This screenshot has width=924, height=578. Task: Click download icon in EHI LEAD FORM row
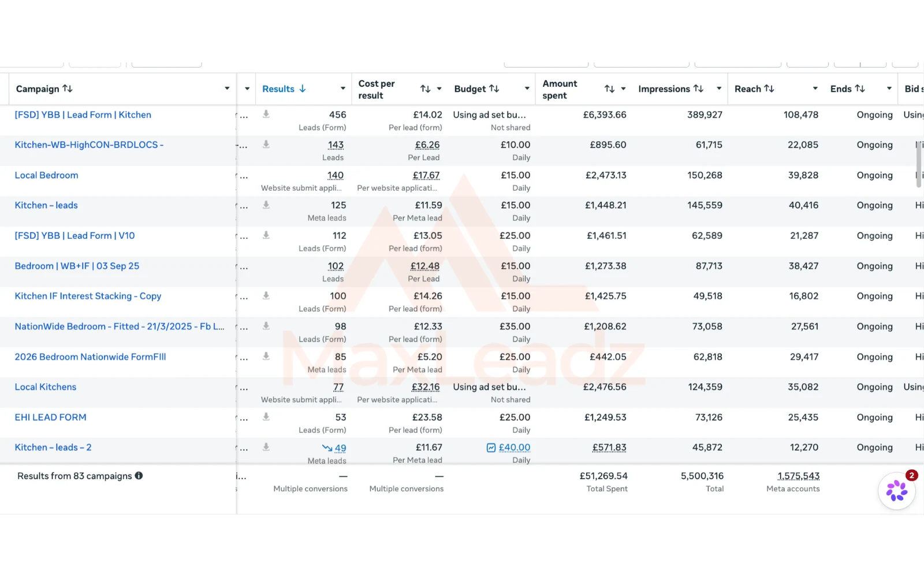(266, 416)
